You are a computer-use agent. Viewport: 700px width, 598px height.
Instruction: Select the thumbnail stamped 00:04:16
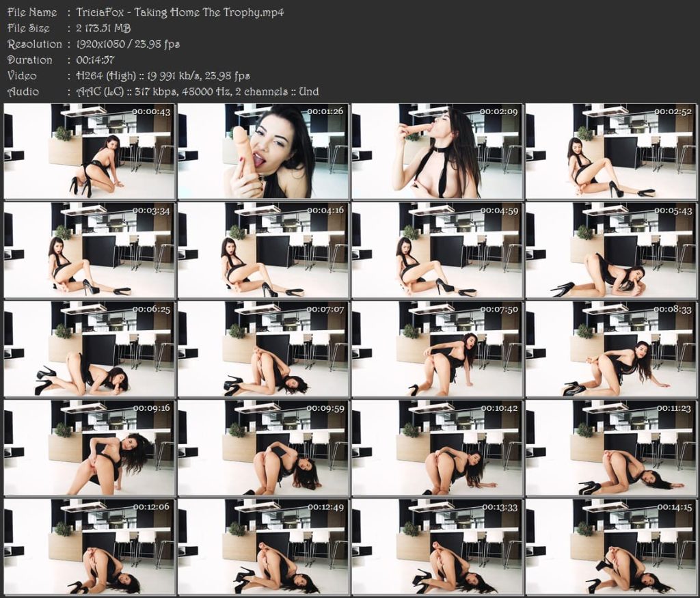pyautogui.click(x=263, y=250)
